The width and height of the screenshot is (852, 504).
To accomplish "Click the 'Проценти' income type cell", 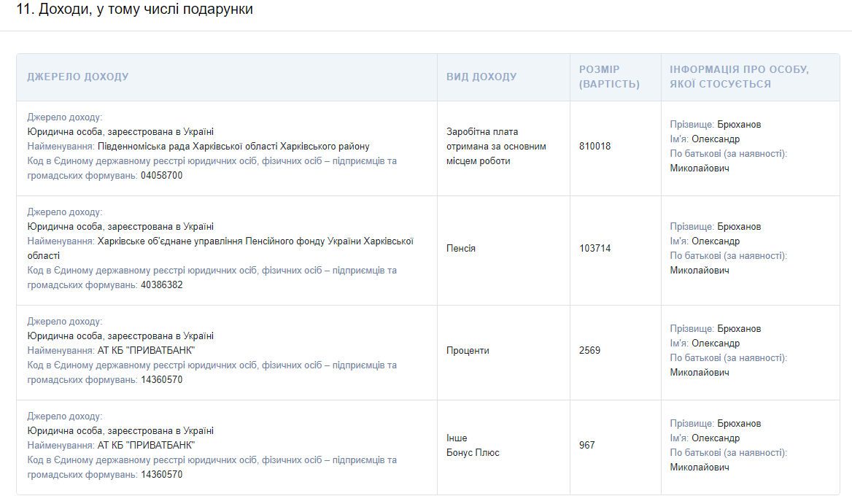I will click(468, 350).
